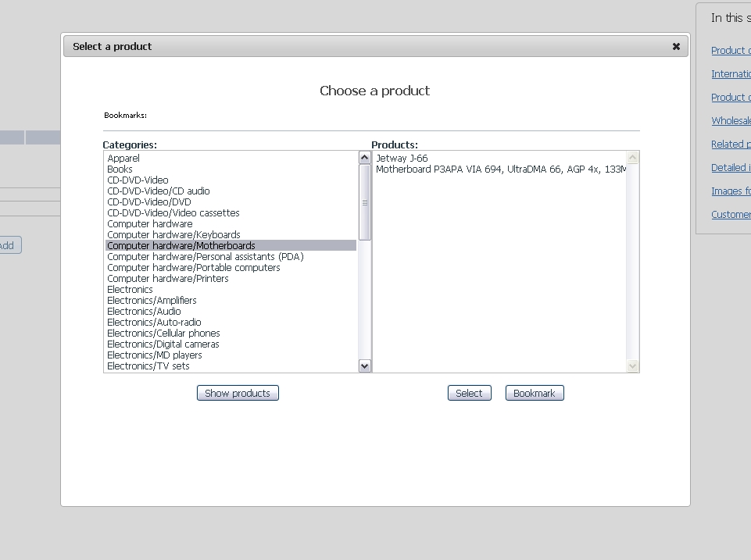
Task: Close the Select a product dialog
Action: pyautogui.click(x=676, y=47)
